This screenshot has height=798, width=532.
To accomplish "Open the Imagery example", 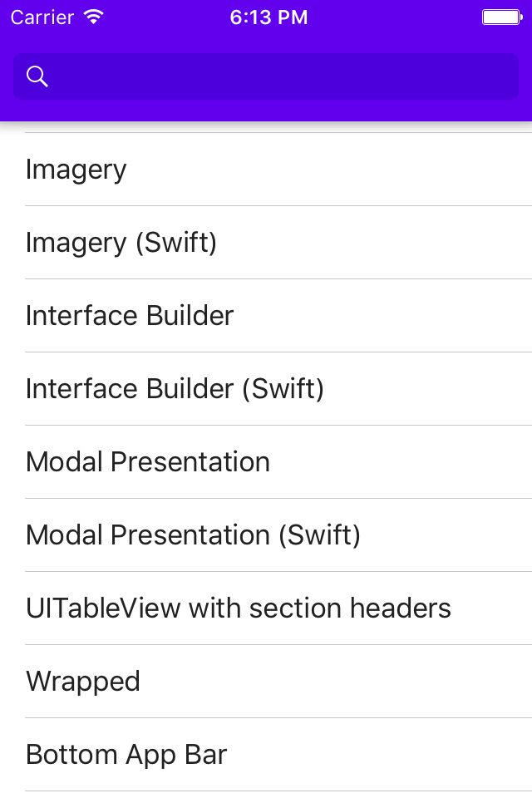I will 76,169.
